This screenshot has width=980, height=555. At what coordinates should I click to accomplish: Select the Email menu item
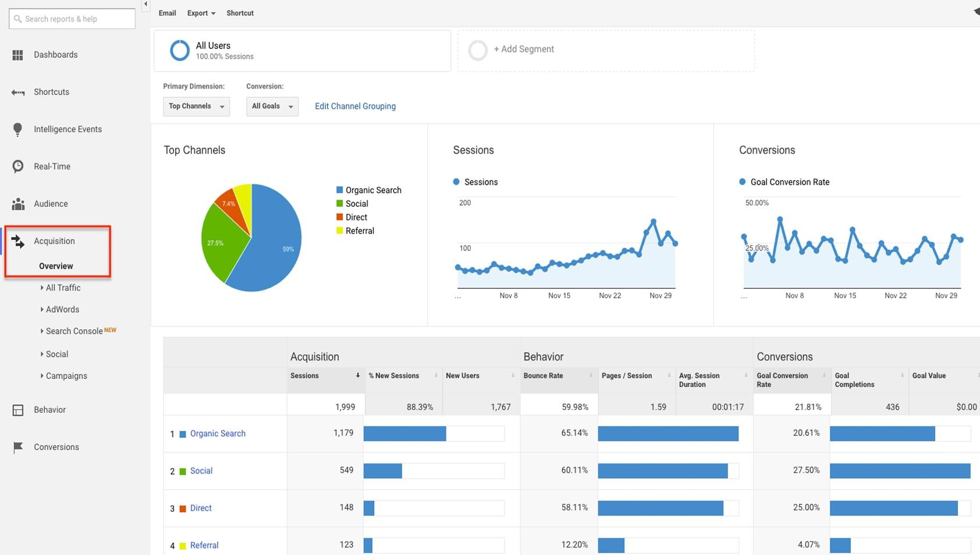tap(167, 13)
